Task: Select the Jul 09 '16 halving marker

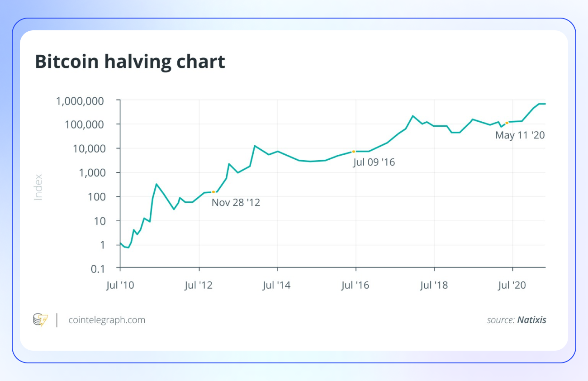Action: tap(353, 151)
